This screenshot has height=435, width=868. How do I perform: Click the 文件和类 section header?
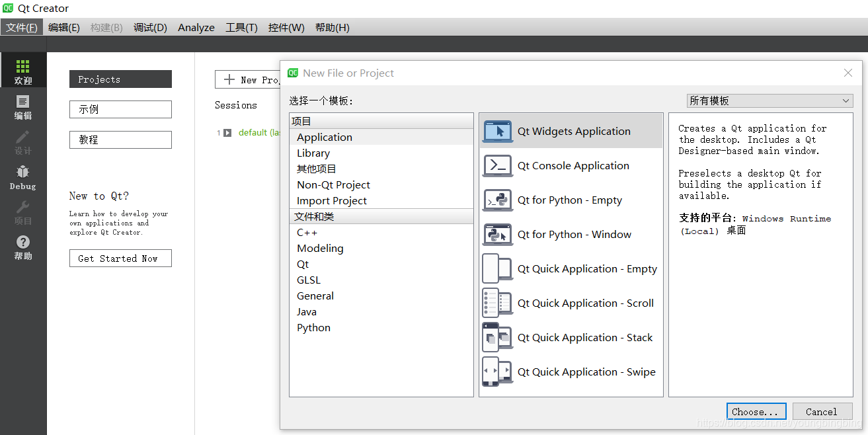click(381, 216)
